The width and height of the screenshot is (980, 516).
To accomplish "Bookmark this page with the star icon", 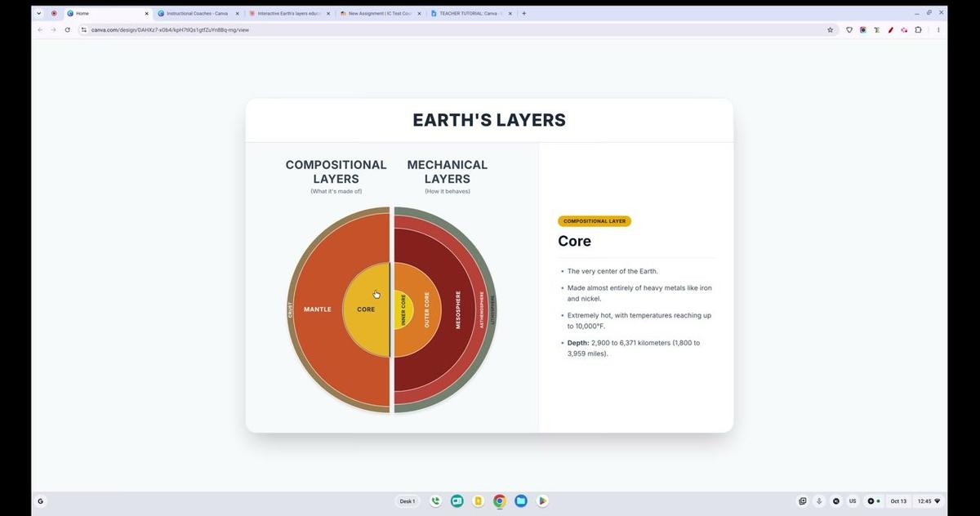I will coord(831,29).
